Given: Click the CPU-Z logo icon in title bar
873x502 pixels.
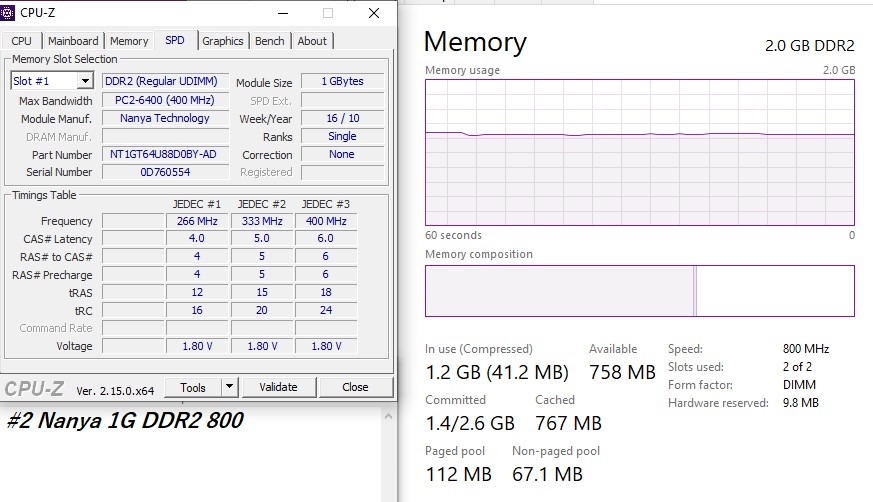Looking at the screenshot, I should (10, 13).
